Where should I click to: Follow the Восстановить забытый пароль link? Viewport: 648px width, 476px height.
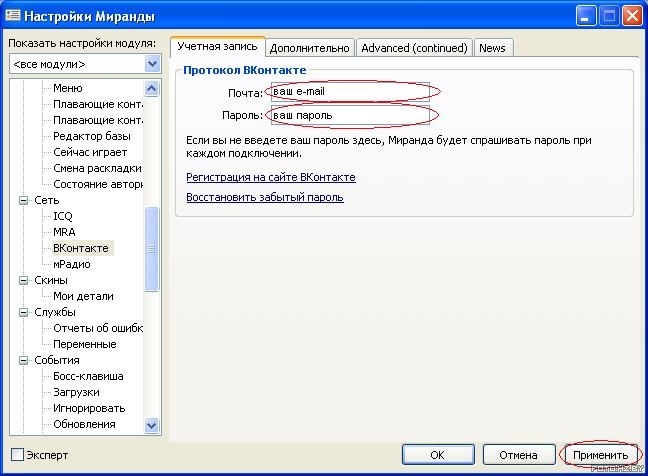point(265,197)
